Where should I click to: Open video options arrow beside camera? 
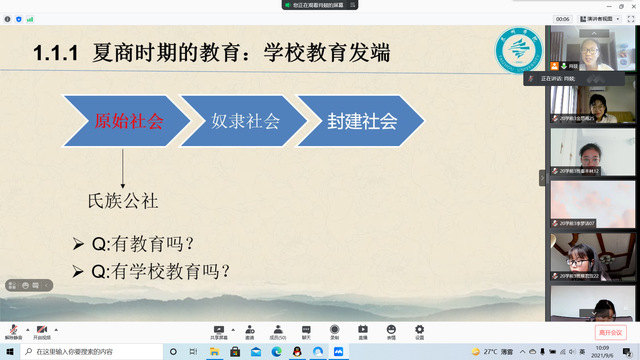(x=56, y=329)
